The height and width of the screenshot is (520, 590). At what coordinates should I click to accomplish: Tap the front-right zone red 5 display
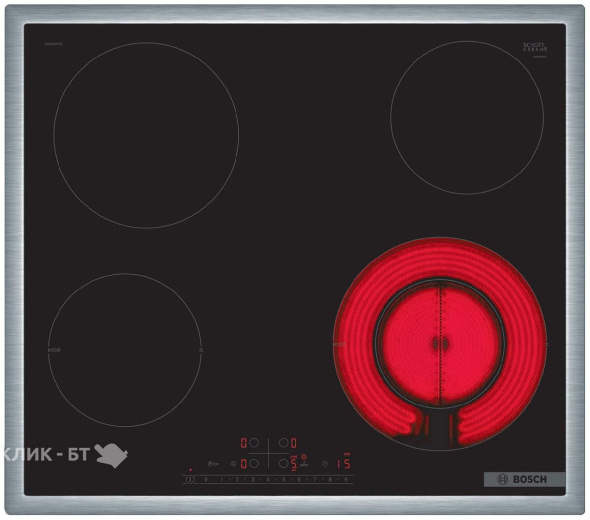pos(293,464)
